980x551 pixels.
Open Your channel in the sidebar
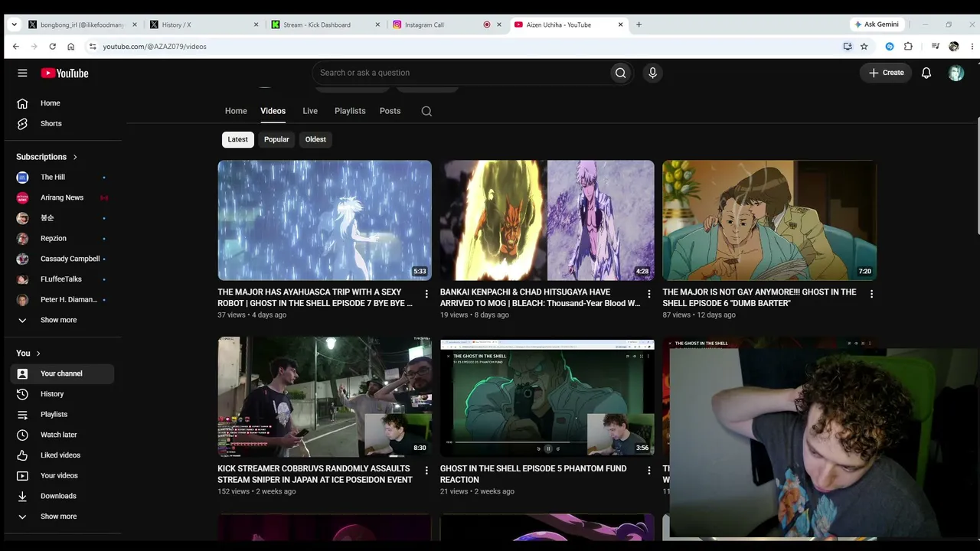[63, 373]
